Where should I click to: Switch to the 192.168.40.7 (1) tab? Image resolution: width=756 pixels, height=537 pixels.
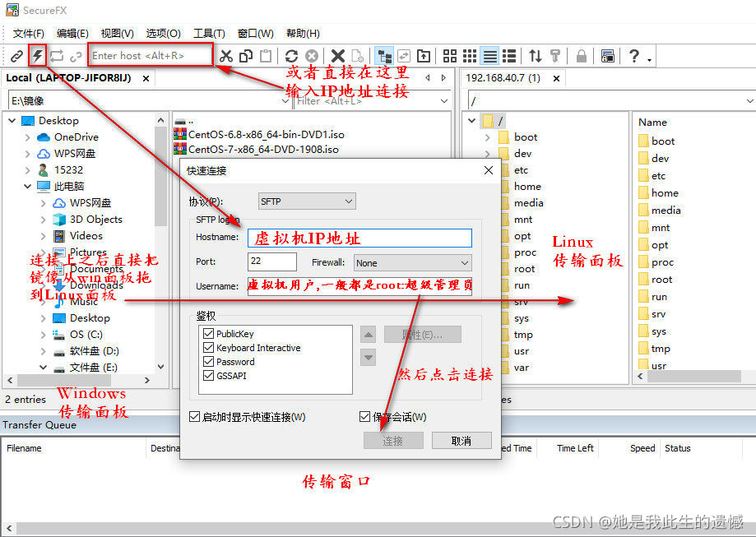point(503,78)
